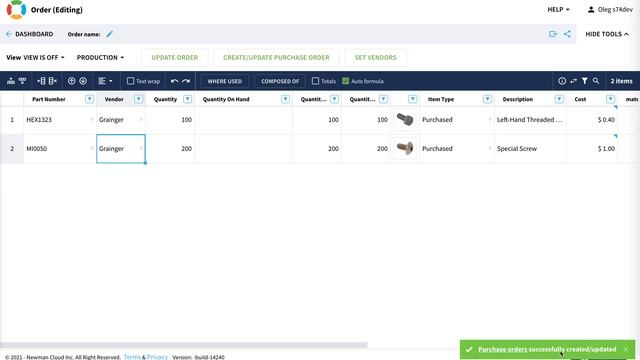This screenshot has width=640, height=360.
Task: Click the Where Used button
Action: pyautogui.click(x=224, y=81)
